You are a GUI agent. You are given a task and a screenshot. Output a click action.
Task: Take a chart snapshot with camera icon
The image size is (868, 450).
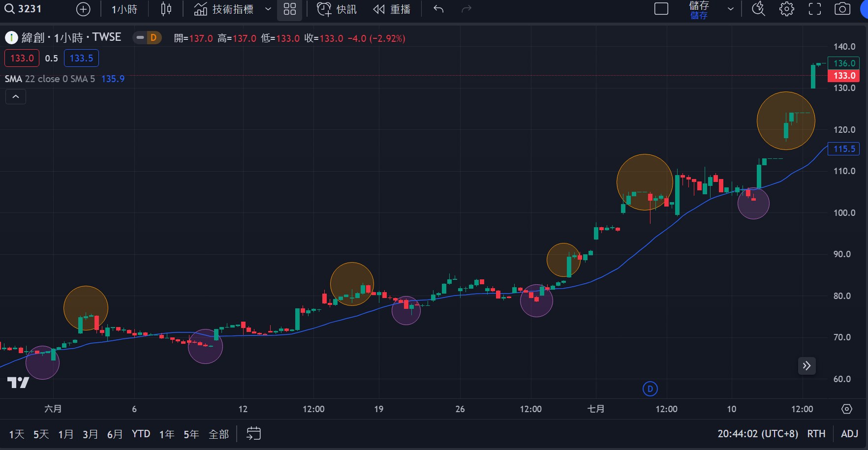tap(842, 9)
